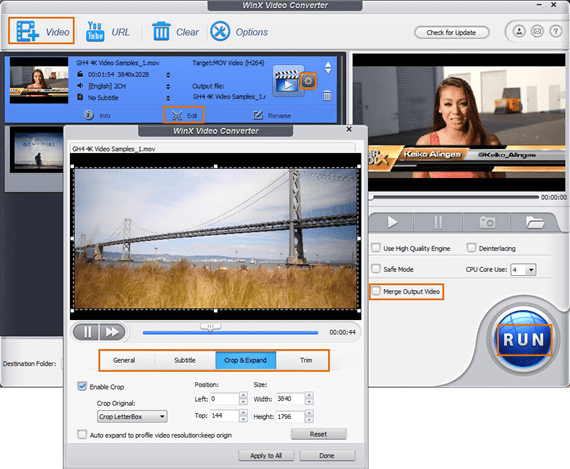Click Done in the edit dialog
Viewport: 570px width, 469px height.
(x=327, y=456)
